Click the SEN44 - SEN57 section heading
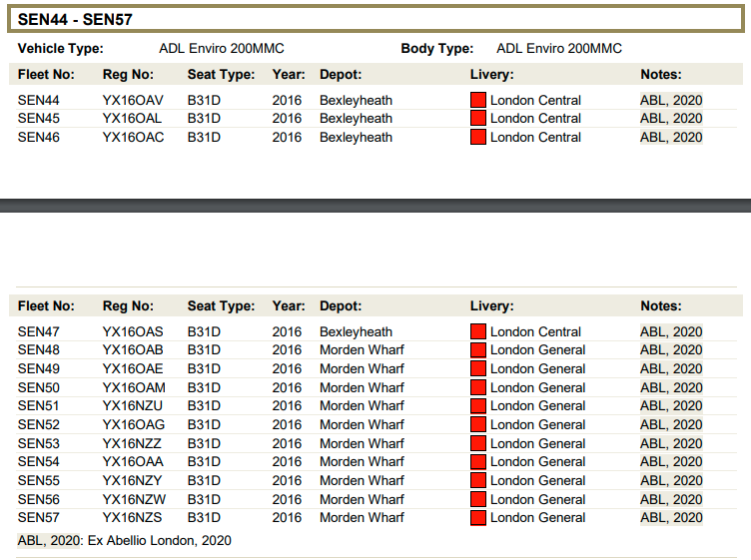This screenshot has width=751, height=560. (x=75, y=19)
